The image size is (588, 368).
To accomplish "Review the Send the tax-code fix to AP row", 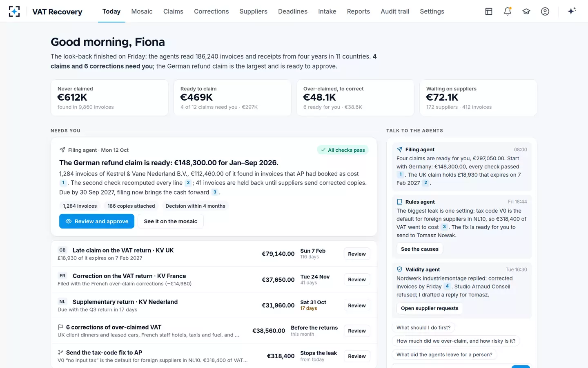I will (x=357, y=356).
